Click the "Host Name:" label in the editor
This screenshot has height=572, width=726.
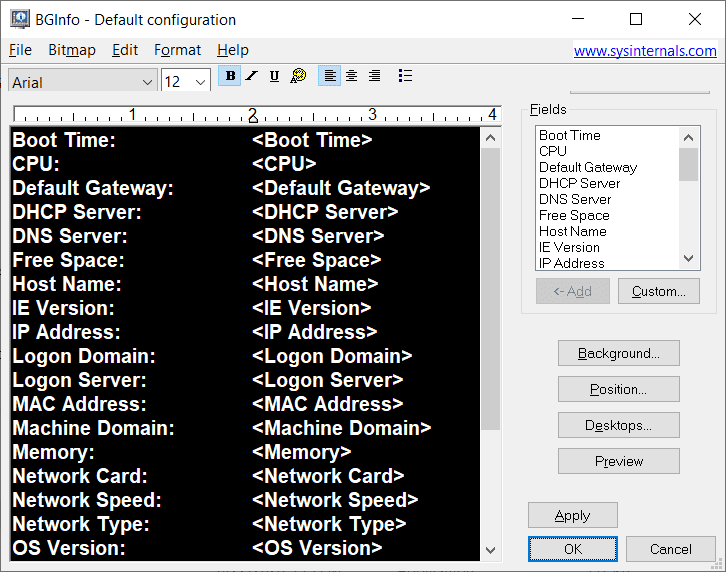67,284
